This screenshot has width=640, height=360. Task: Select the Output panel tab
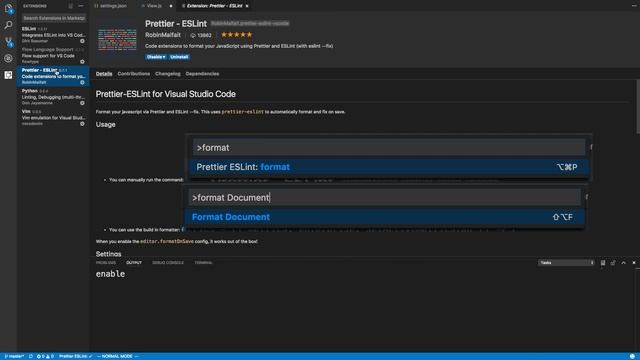click(134, 263)
